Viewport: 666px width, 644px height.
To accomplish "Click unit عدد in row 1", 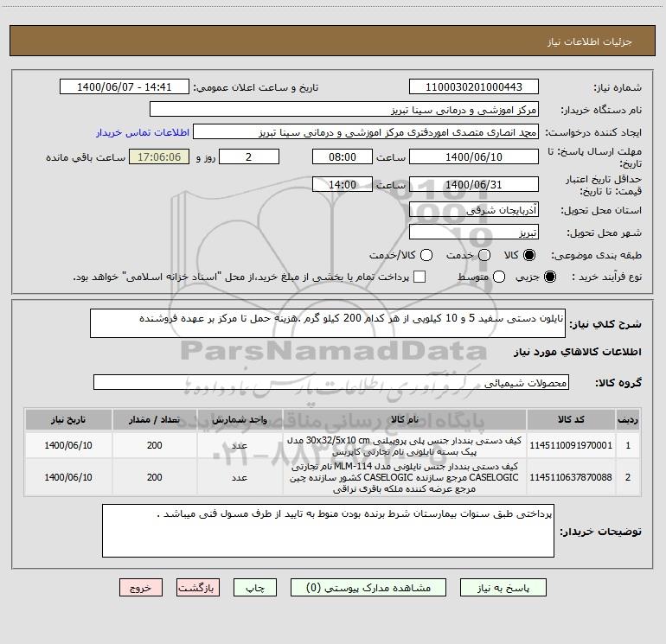I will (x=240, y=445).
